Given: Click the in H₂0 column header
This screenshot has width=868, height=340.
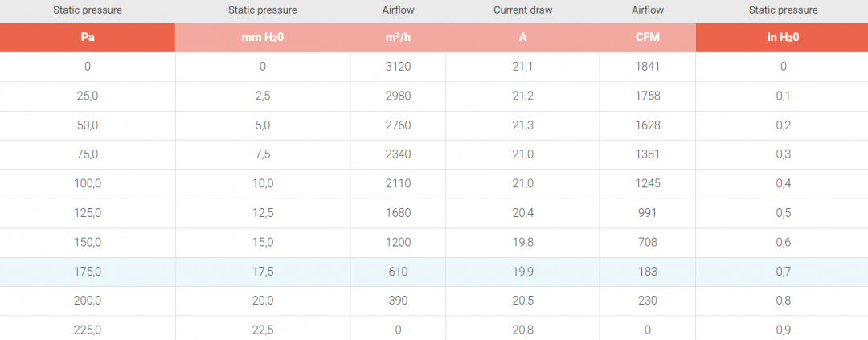Looking at the screenshot, I should click(x=783, y=38).
